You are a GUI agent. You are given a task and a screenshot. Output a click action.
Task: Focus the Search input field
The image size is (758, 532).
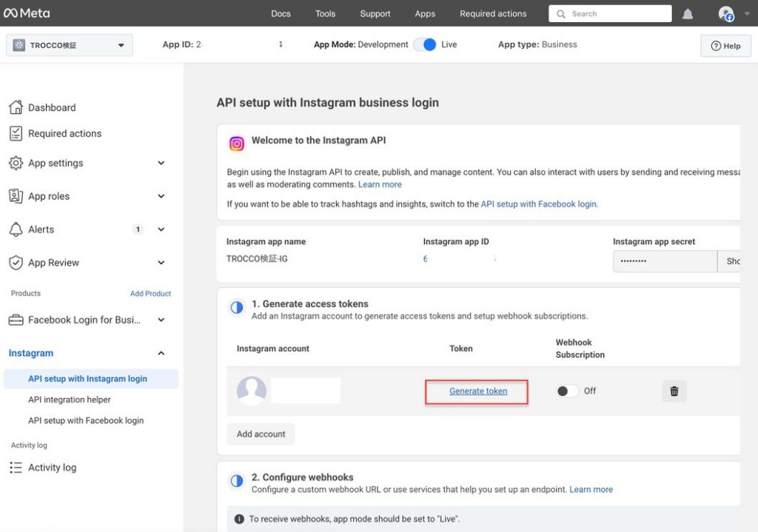[614, 14]
